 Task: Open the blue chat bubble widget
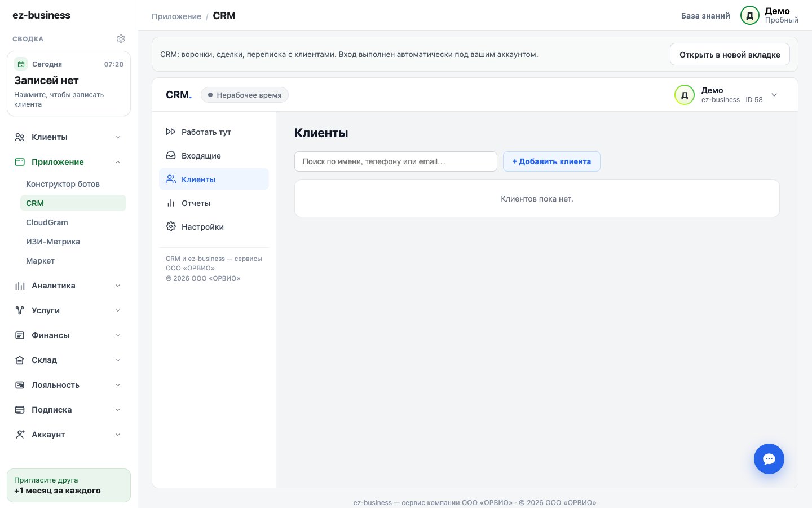(769, 459)
